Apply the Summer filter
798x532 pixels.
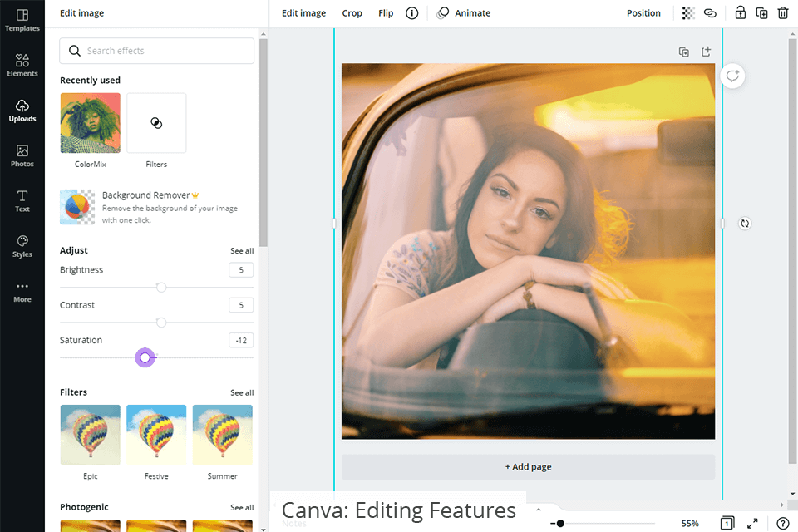(223, 435)
